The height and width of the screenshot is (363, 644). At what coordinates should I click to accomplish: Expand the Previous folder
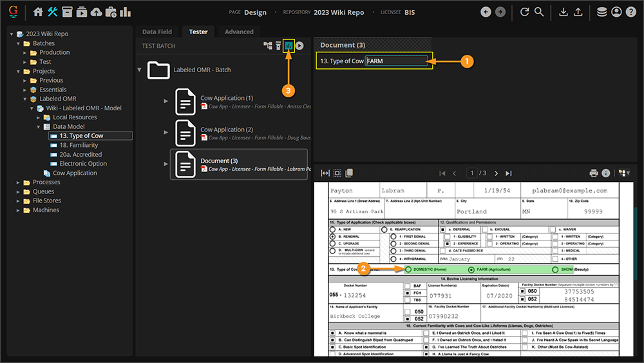(24, 80)
